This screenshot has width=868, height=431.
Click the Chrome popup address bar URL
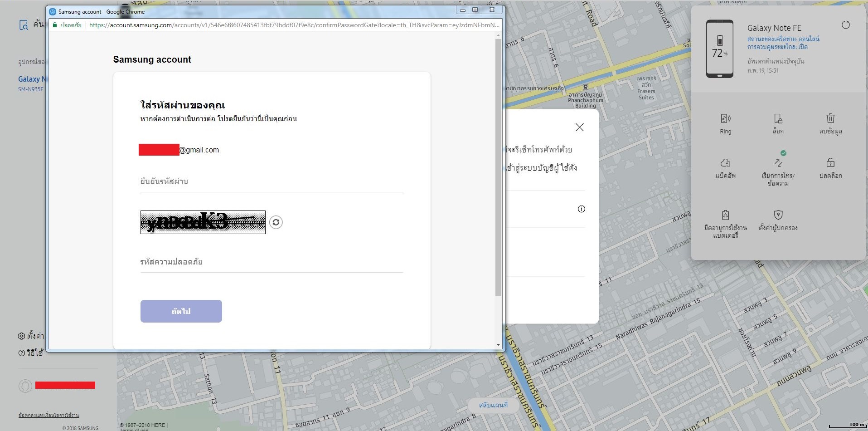(294, 25)
